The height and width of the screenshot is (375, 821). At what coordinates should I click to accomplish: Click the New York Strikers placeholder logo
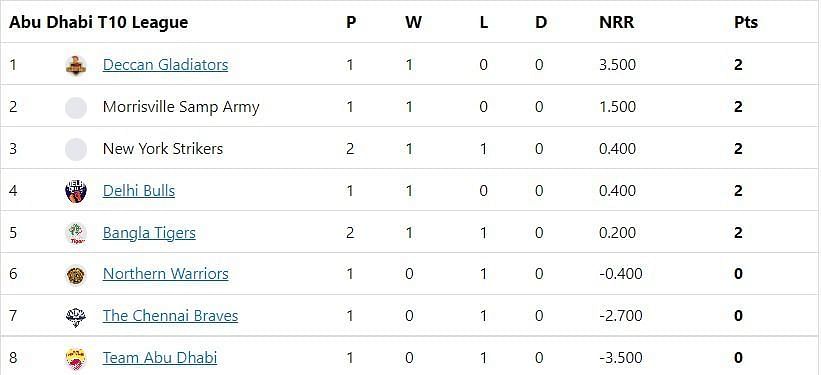point(76,149)
